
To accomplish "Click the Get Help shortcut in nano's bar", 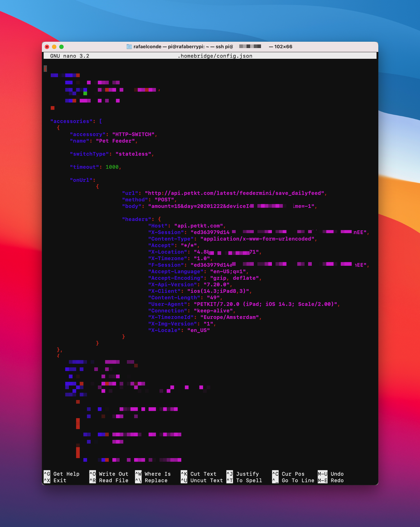I will point(66,474).
